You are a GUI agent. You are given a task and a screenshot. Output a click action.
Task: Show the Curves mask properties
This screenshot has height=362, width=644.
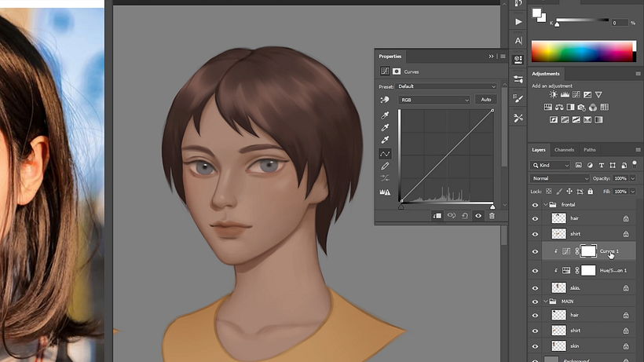pyautogui.click(x=397, y=71)
